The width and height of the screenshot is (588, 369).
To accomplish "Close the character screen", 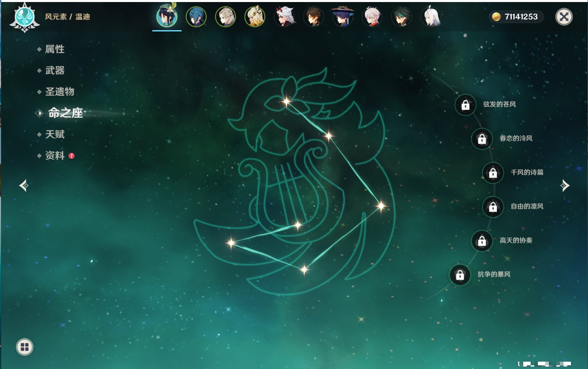I will 564,17.
